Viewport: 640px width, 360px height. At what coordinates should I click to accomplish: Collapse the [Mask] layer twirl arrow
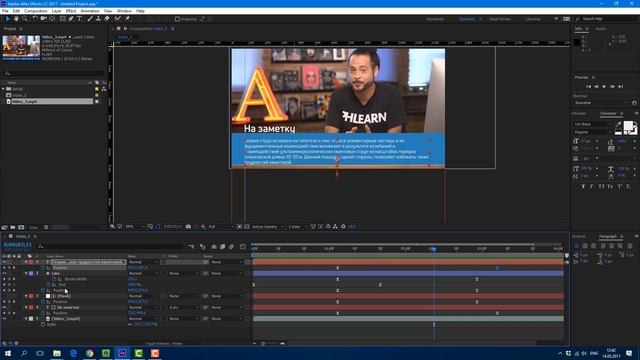26,296
